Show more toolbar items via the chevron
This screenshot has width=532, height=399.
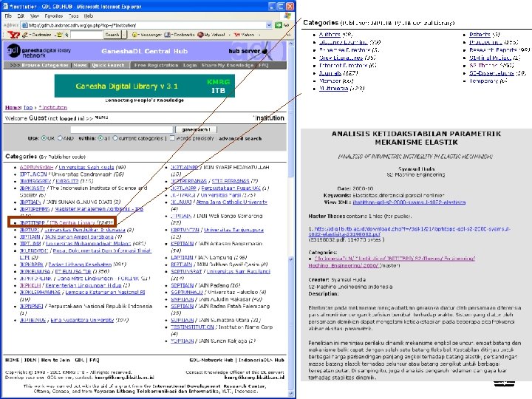pos(289,35)
